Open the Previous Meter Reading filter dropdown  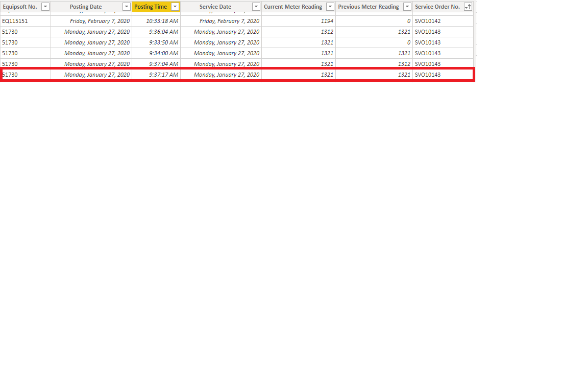tap(407, 7)
